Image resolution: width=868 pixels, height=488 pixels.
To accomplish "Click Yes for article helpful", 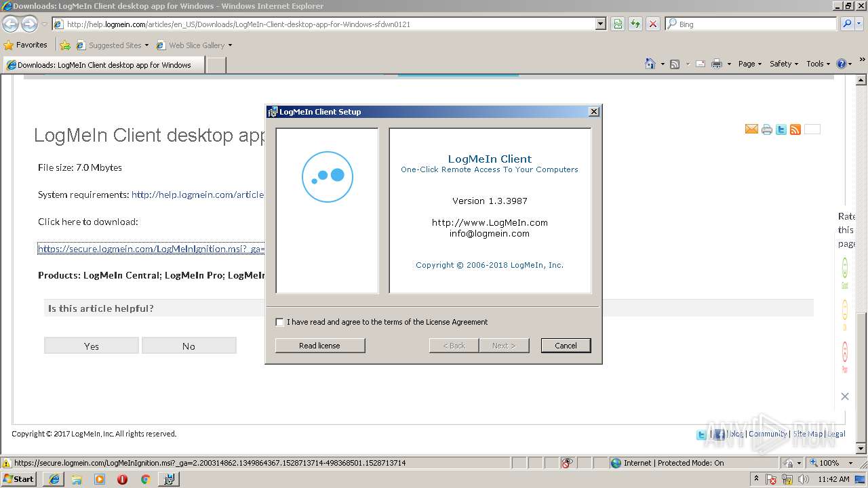I will pyautogui.click(x=92, y=346).
